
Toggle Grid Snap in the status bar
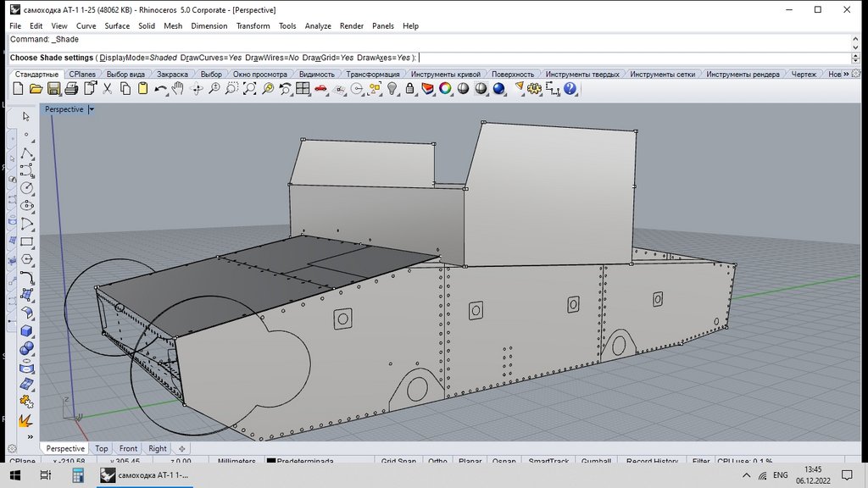[x=398, y=460]
